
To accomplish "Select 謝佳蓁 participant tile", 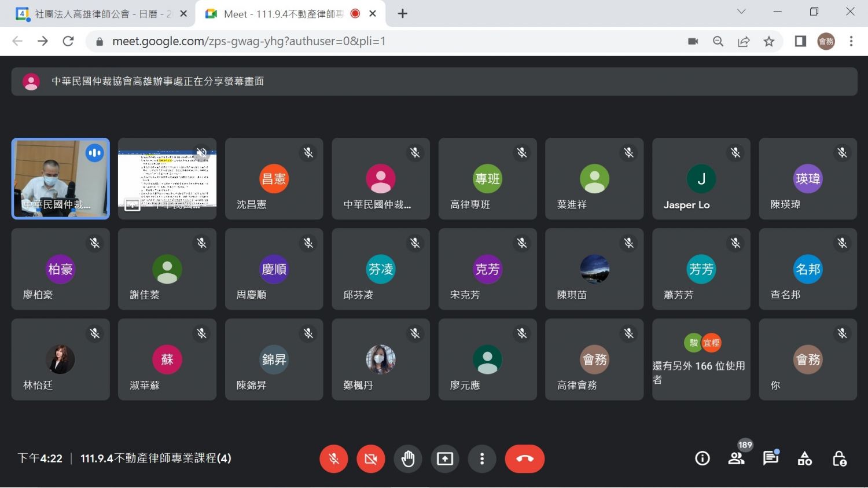I will click(167, 269).
